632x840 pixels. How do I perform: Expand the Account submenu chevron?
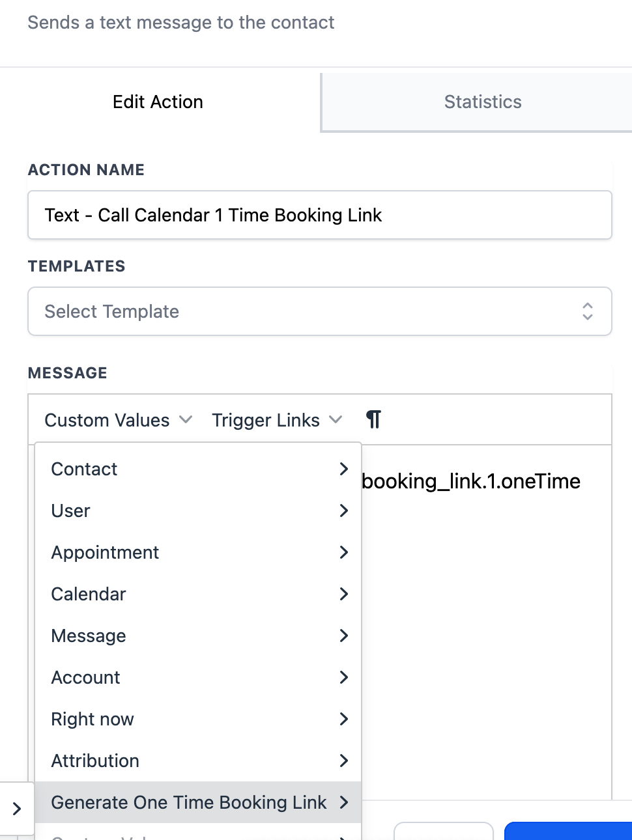click(344, 677)
